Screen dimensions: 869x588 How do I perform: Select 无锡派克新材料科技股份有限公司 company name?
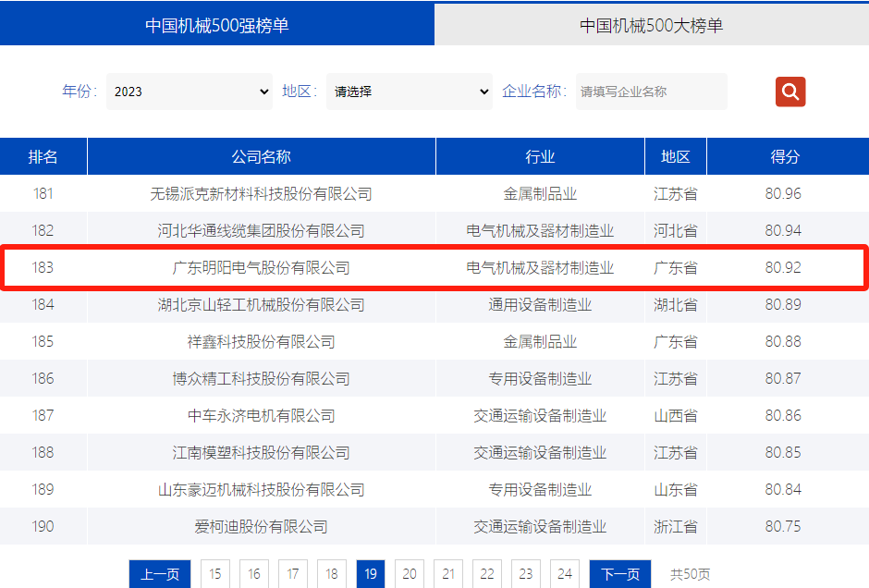[x=261, y=194]
